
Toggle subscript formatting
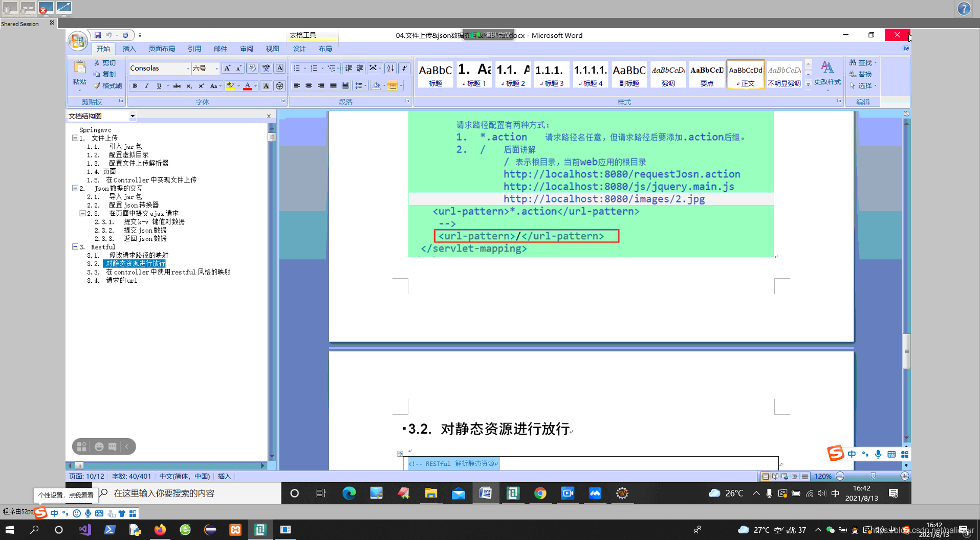pyautogui.click(x=189, y=86)
